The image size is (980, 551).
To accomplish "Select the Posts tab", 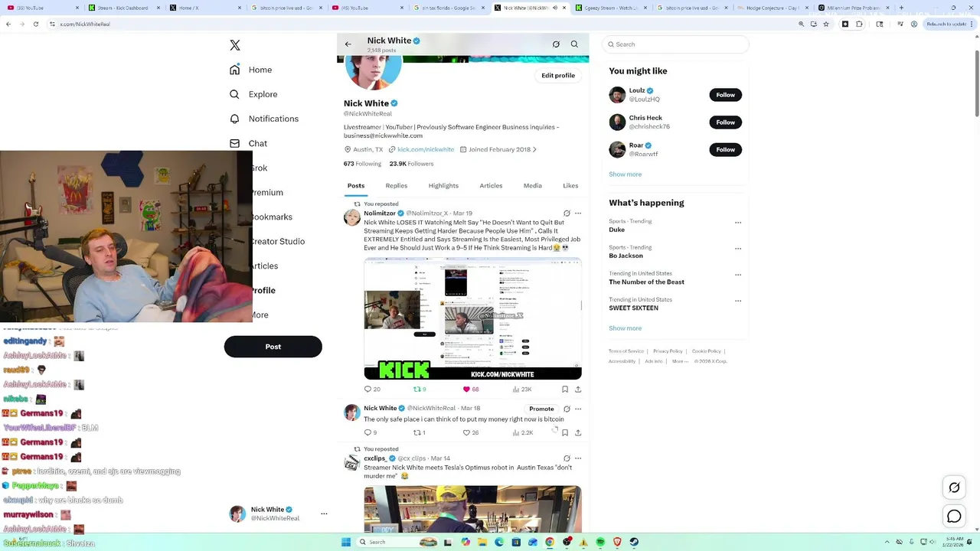I will pos(356,185).
